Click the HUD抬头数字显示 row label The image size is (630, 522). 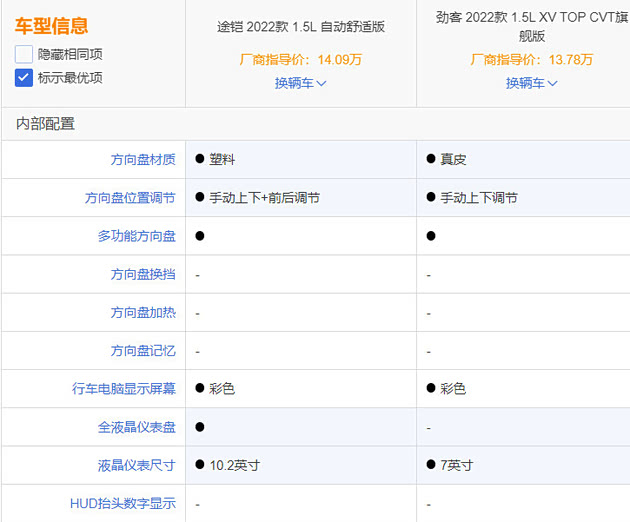123,503
